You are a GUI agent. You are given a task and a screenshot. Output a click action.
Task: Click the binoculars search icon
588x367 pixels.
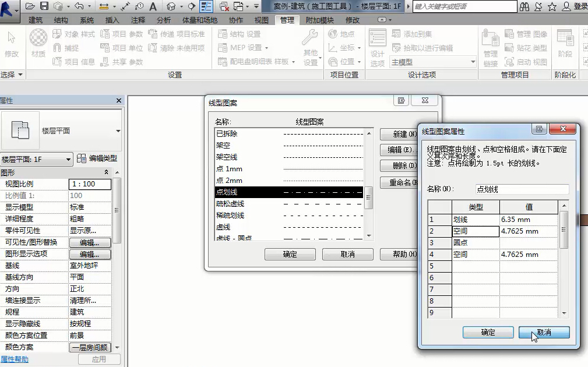[524, 6]
